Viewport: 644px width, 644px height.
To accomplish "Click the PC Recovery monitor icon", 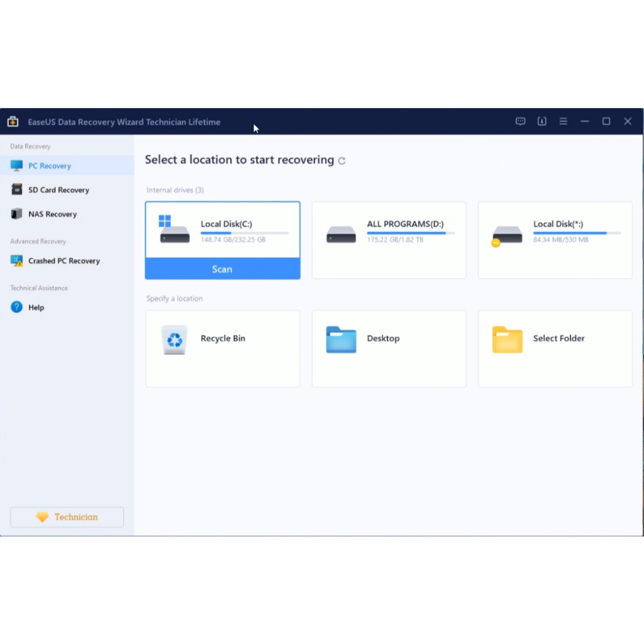I will pyautogui.click(x=16, y=165).
